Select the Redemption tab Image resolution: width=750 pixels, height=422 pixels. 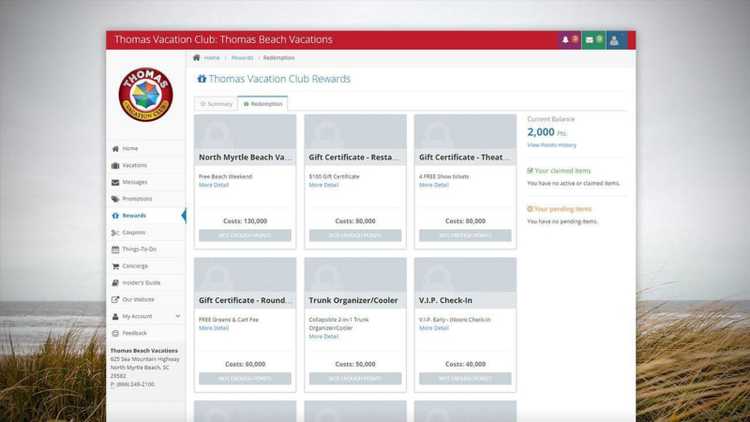pyautogui.click(x=263, y=104)
